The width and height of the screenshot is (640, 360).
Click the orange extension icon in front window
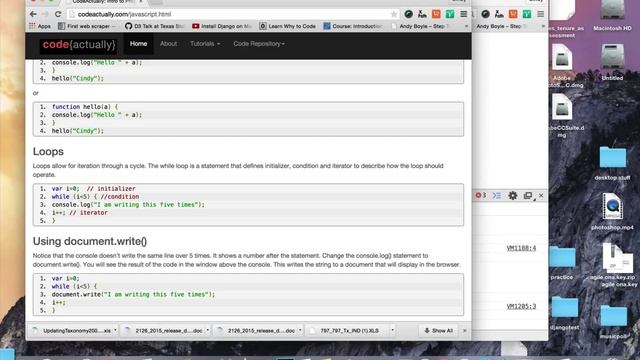[436, 14]
